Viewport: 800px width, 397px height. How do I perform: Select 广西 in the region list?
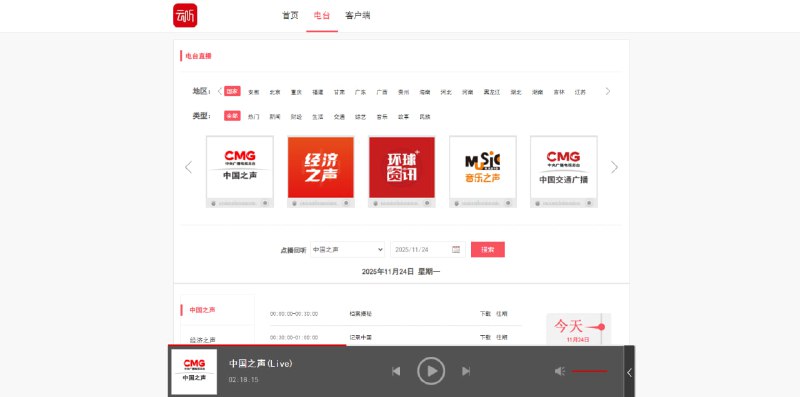click(x=382, y=92)
